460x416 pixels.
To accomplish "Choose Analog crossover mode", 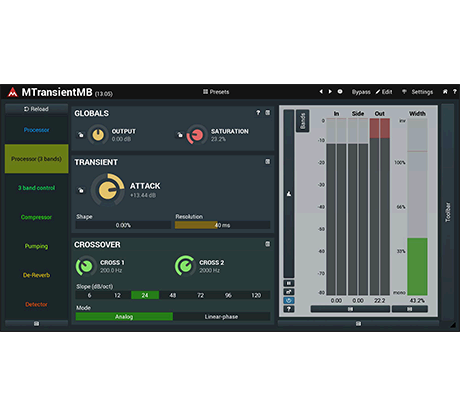I will pyautogui.click(x=124, y=317).
